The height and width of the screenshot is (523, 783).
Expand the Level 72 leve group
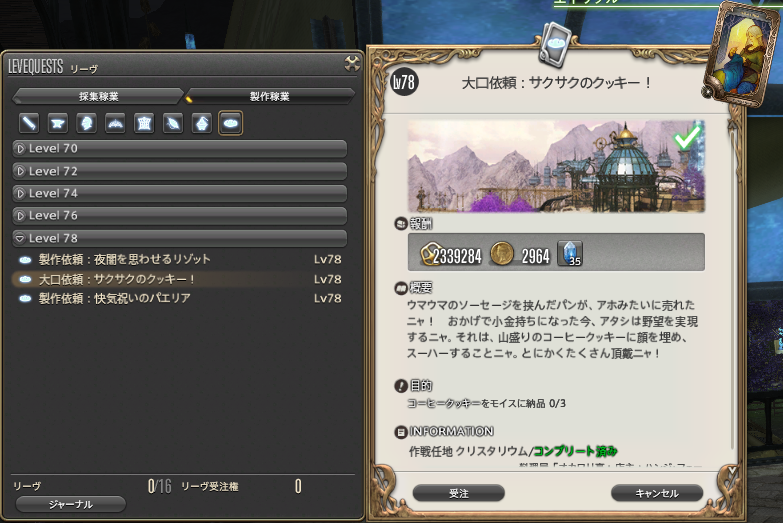click(x=180, y=171)
